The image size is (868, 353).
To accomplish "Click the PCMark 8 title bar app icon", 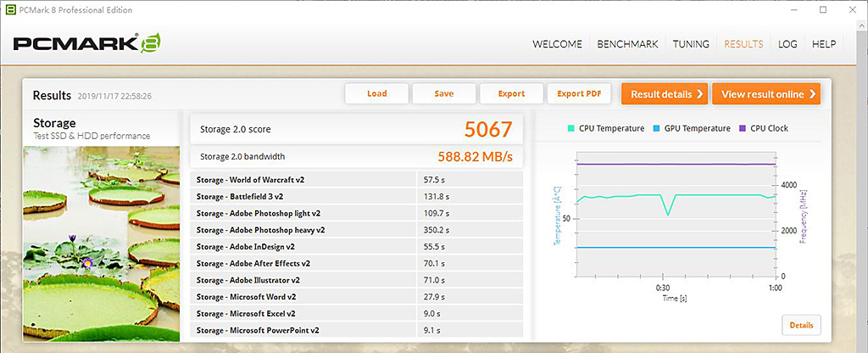I will point(10,9).
